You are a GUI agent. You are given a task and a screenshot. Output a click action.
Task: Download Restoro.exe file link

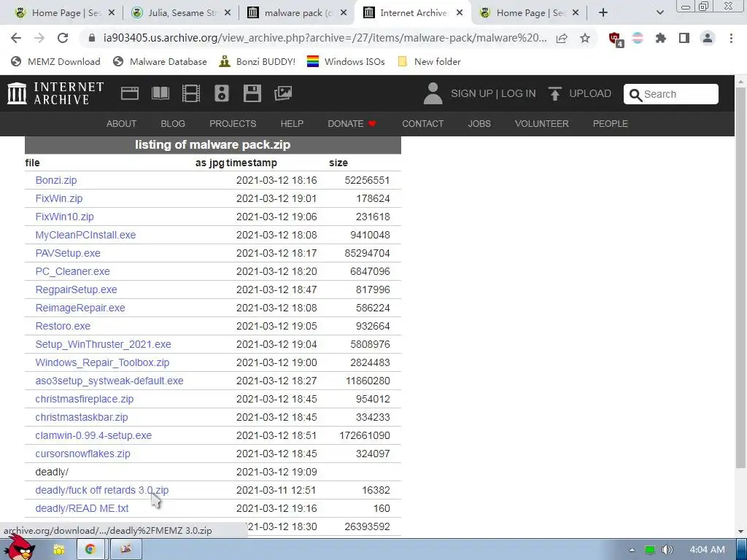pos(63,326)
